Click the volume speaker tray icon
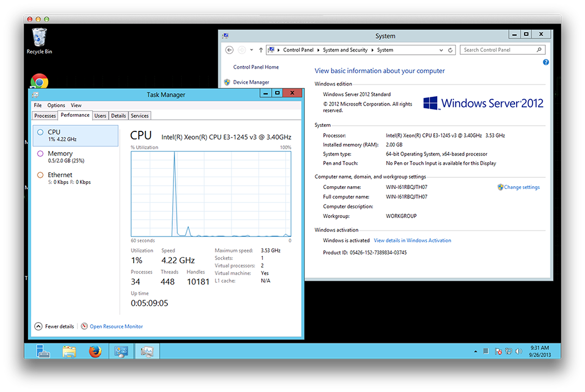The image size is (585, 392). pos(518,351)
